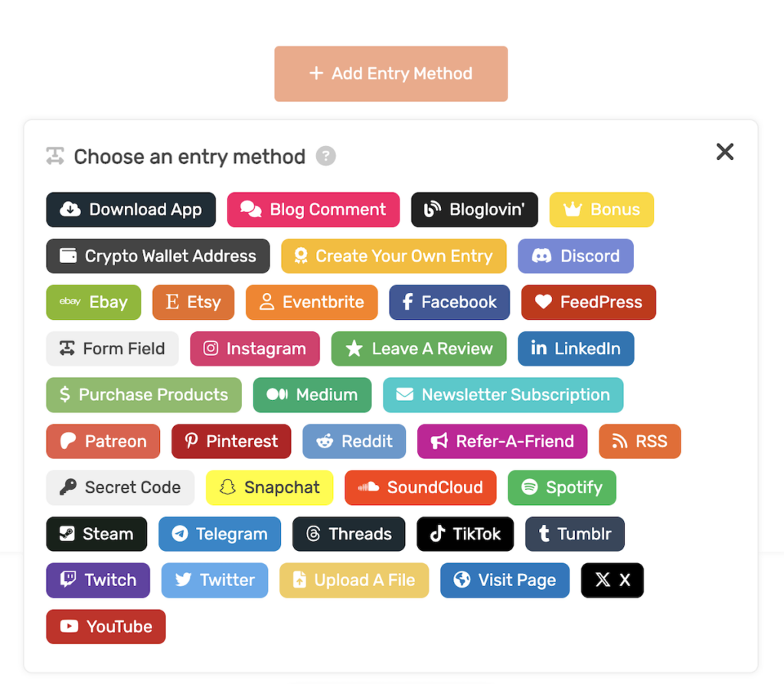Select the Secret Code entry method
The image size is (784, 684).
click(x=119, y=487)
